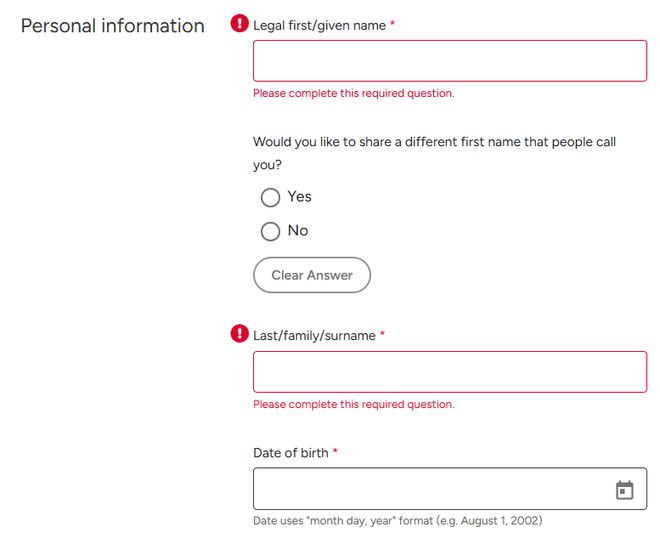Image resolution: width=660 pixels, height=544 pixels.
Task: Click into the Date of birth field
Action: click(430, 489)
